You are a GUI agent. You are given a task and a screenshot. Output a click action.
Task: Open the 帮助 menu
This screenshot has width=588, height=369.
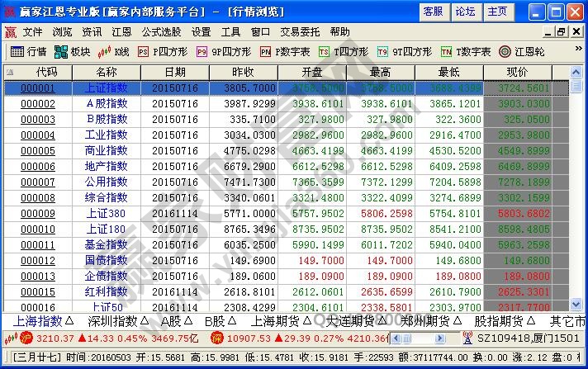pyautogui.click(x=339, y=32)
